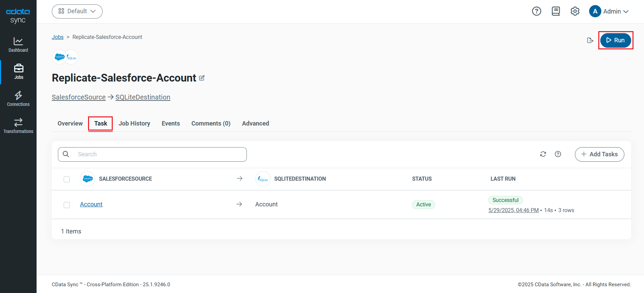Open the documentation book icon

(556, 11)
